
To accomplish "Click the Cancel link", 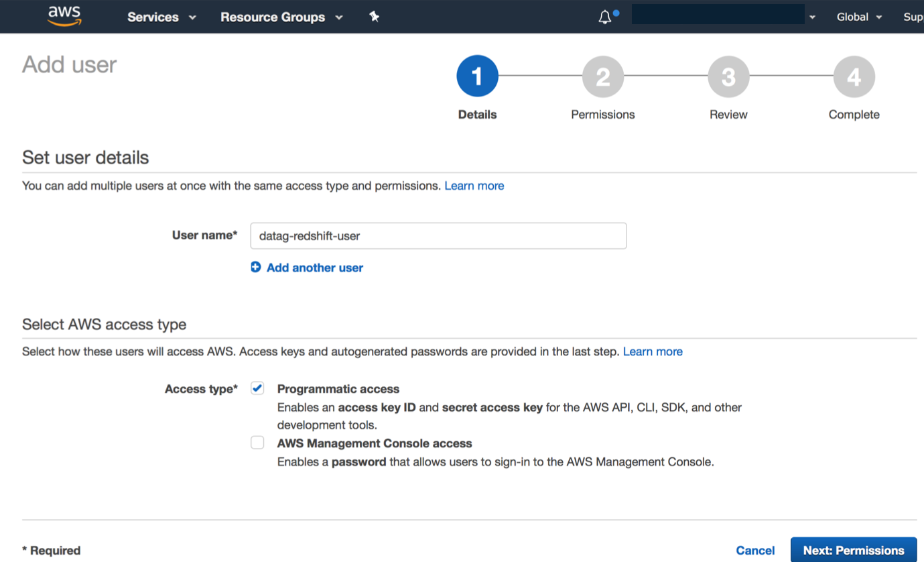I will pyautogui.click(x=755, y=550).
